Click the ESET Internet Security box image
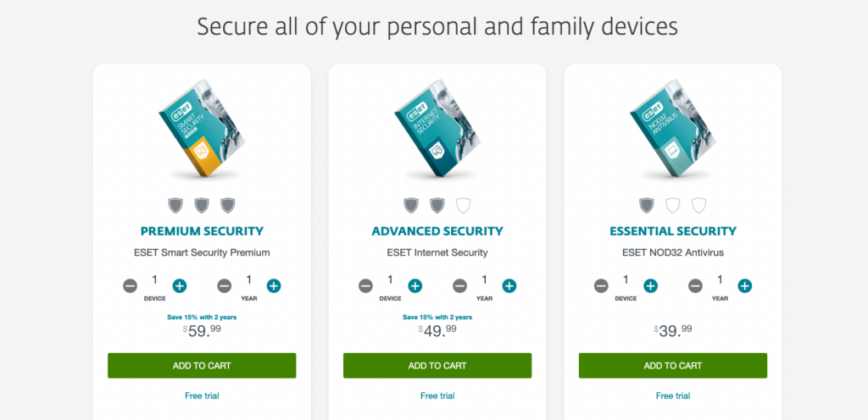This screenshot has width=868, height=420. (437, 129)
